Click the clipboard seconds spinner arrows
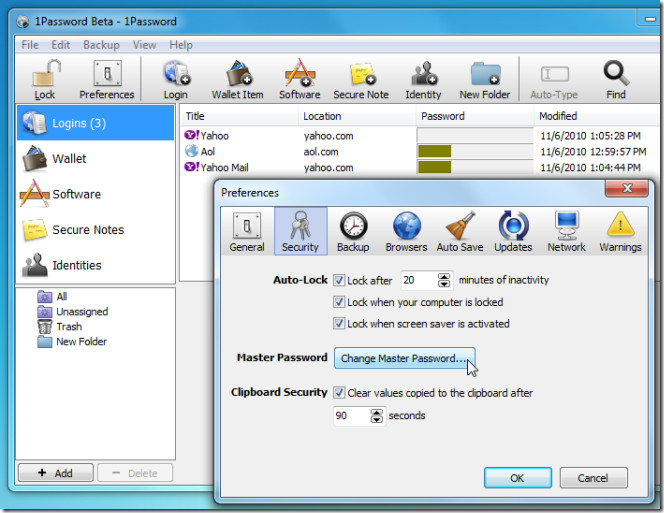Viewport: 664px width, 513px height. click(x=376, y=416)
